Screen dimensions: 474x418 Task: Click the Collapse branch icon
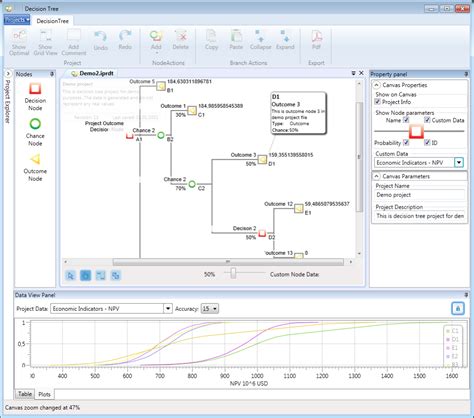pos(260,36)
